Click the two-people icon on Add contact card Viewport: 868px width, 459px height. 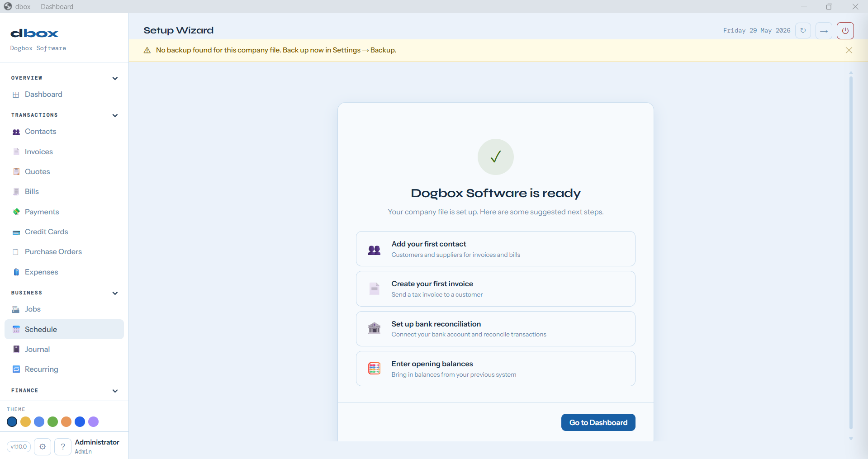[x=374, y=250]
